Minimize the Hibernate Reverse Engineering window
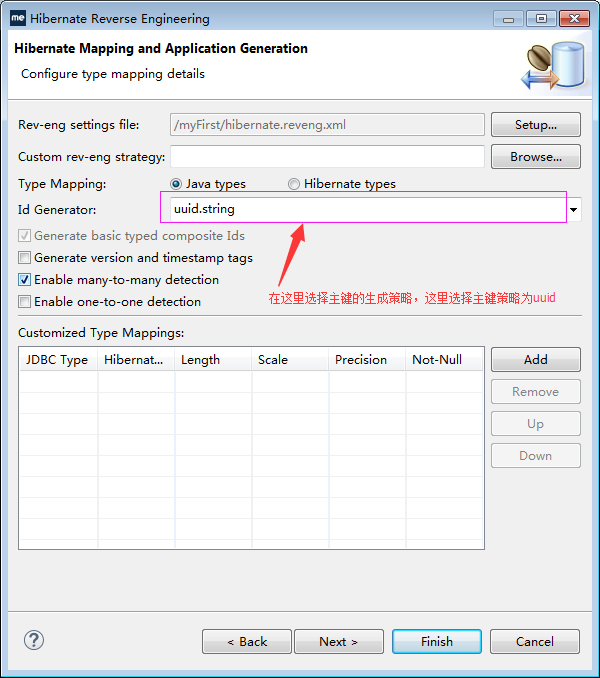Image resolution: width=600 pixels, height=678 pixels. [508, 19]
